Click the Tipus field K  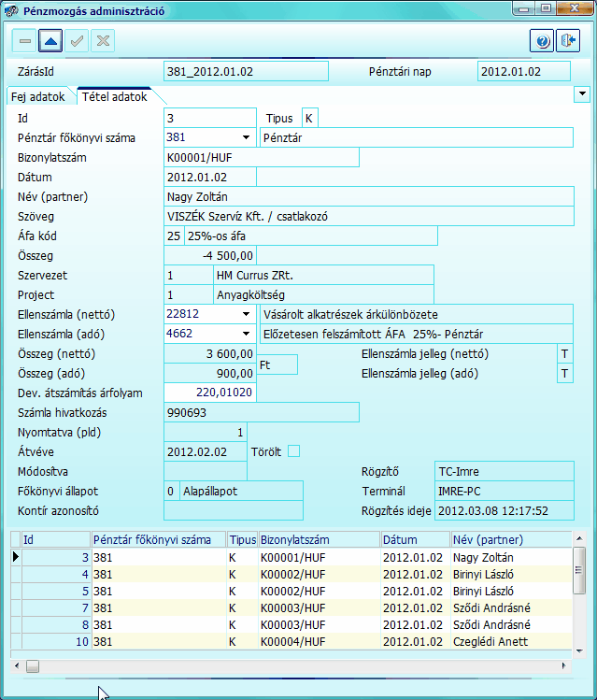pos(309,119)
